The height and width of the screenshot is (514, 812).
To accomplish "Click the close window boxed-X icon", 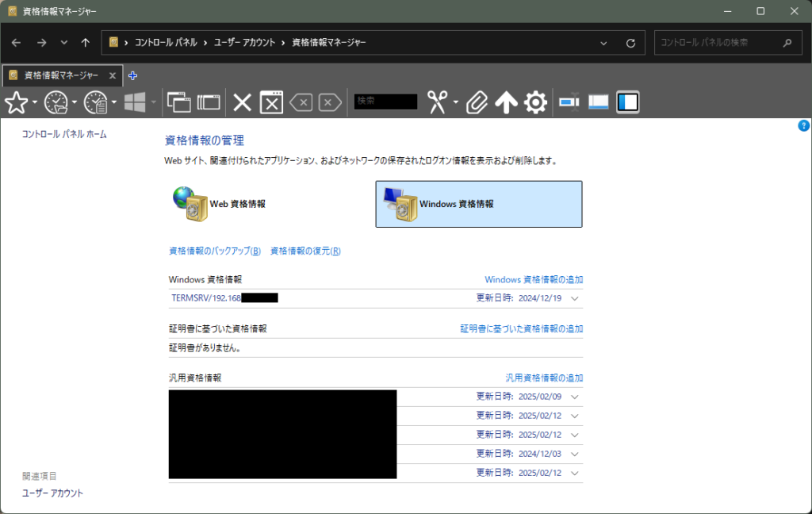I will 271,102.
